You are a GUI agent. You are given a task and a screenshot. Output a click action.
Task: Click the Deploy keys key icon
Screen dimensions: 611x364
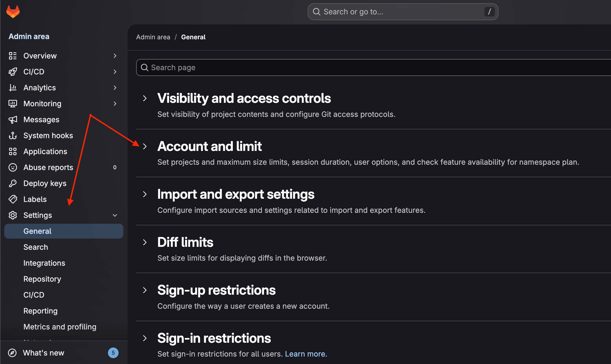(x=13, y=183)
